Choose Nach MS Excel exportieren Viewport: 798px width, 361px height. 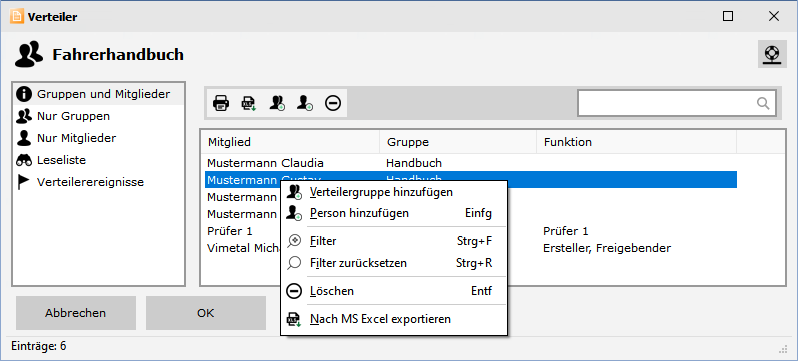[394, 319]
